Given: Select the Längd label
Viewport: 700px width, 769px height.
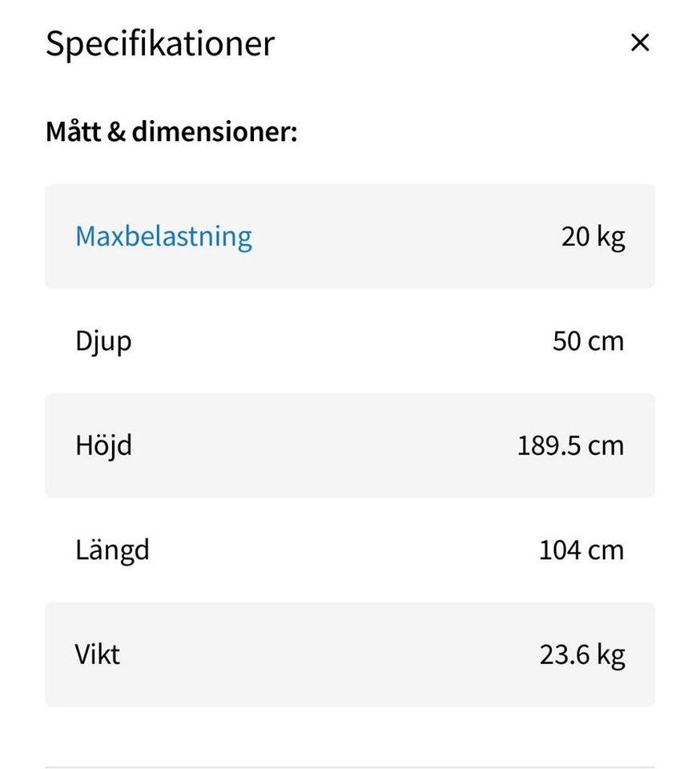Looking at the screenshot, I should point(112,550).
